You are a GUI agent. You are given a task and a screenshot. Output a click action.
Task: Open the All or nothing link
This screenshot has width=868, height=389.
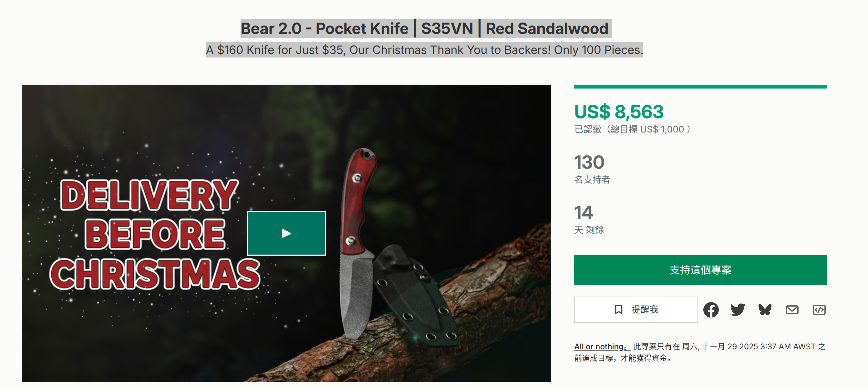coord(602,347)
